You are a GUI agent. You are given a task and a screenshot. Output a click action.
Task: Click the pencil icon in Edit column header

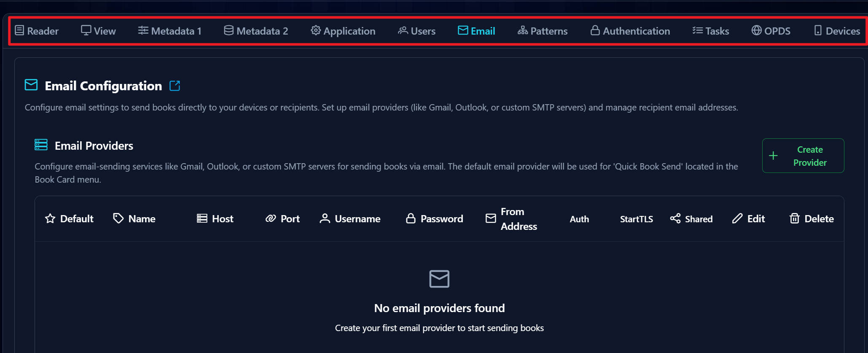tap(737, 218)
